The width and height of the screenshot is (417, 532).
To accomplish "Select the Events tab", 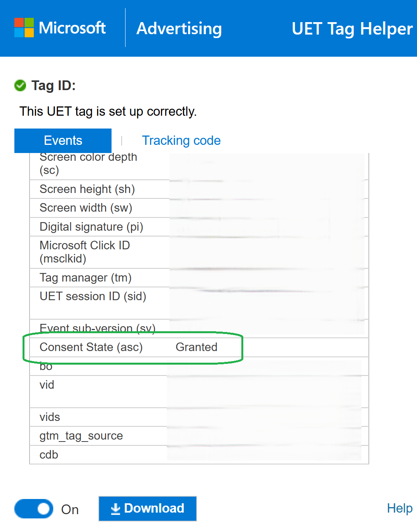I will coord(63,141).
